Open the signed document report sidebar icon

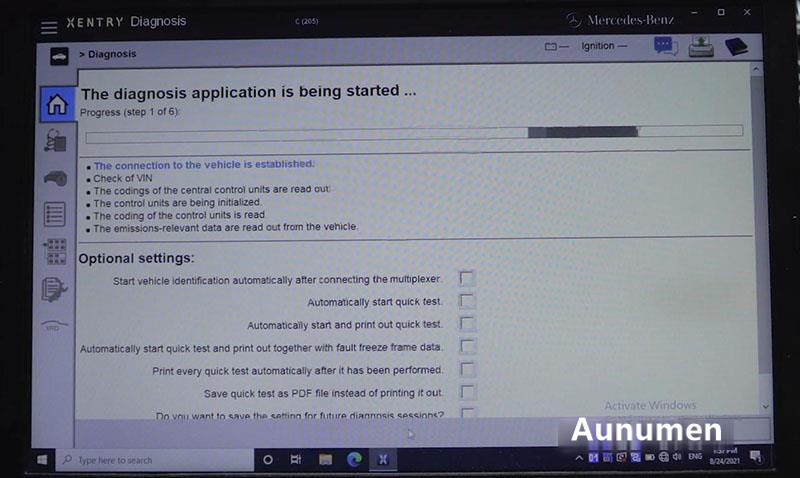pos(54,289)
